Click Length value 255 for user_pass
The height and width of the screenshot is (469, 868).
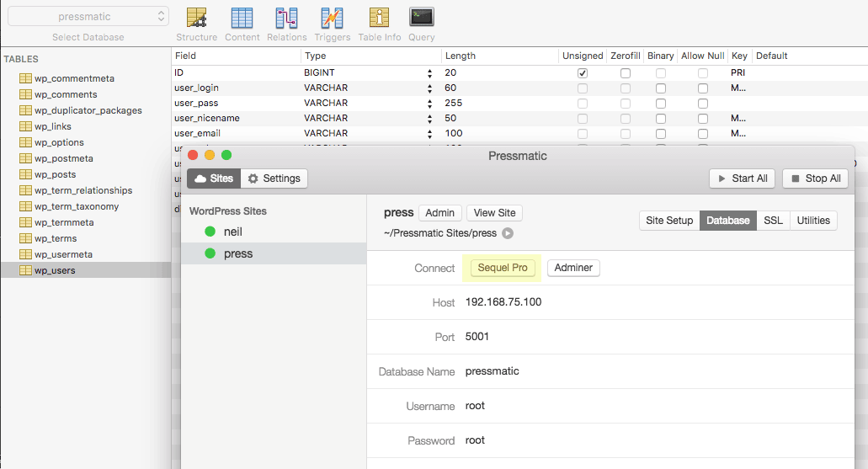pos(454,103)
